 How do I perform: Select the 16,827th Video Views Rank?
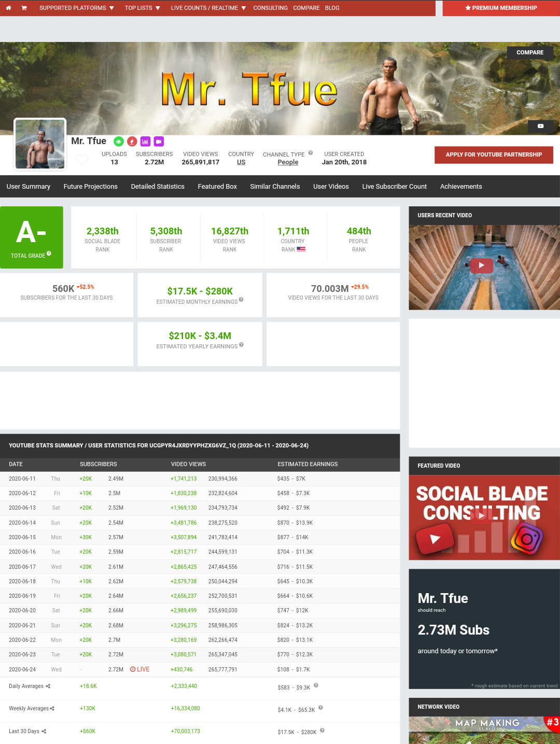tap(230, 231)
